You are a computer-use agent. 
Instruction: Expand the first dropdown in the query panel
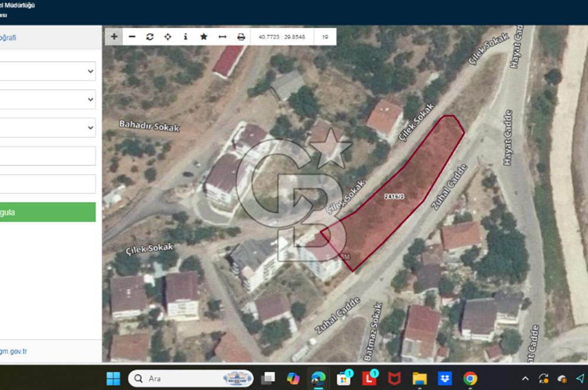(47, 71)
